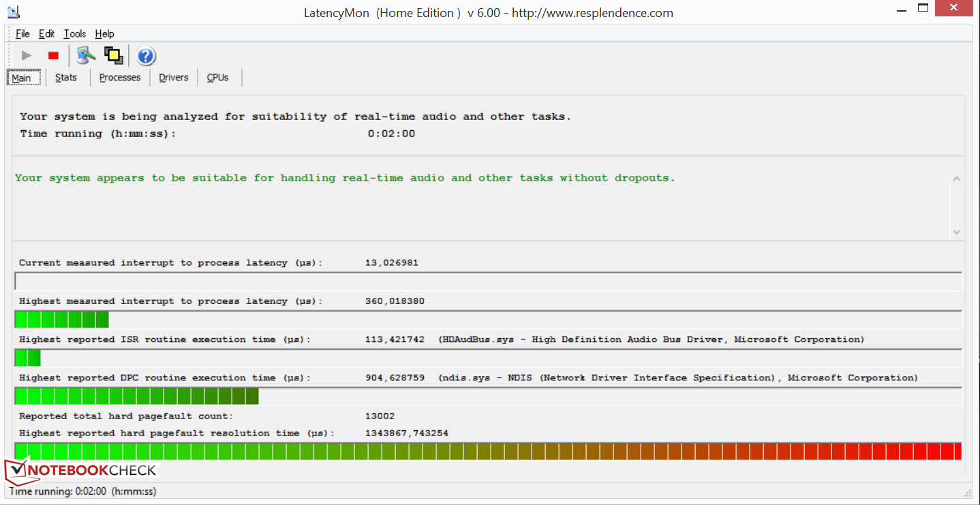Click scroll up arrow in message box
This screenshot has width=980, height=505.
957,179
